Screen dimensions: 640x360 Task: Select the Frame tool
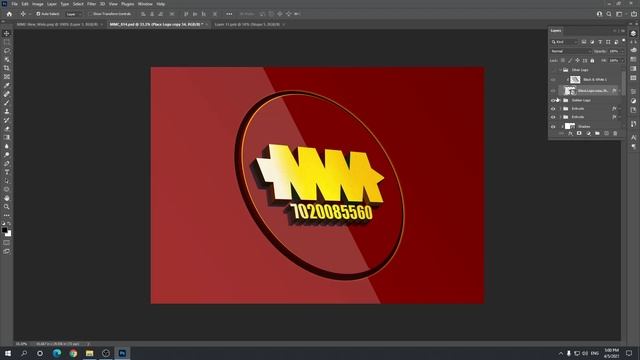[7, 77]
